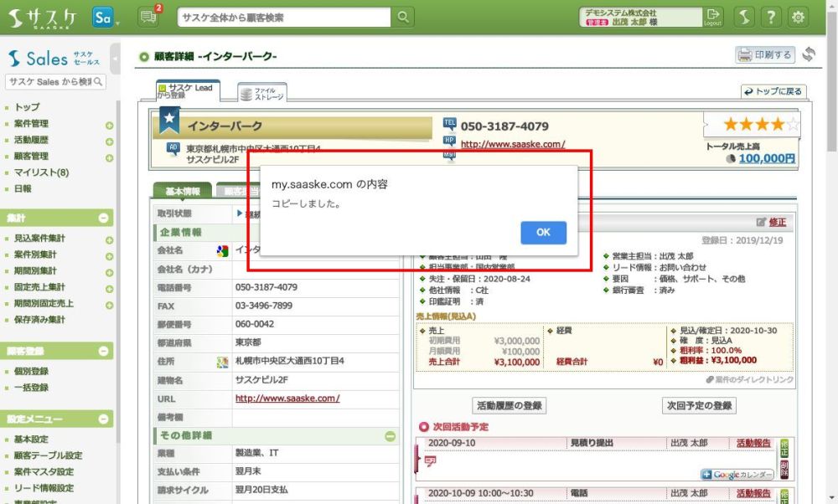Collapse the 集計 sidebar section

[104, 218]
